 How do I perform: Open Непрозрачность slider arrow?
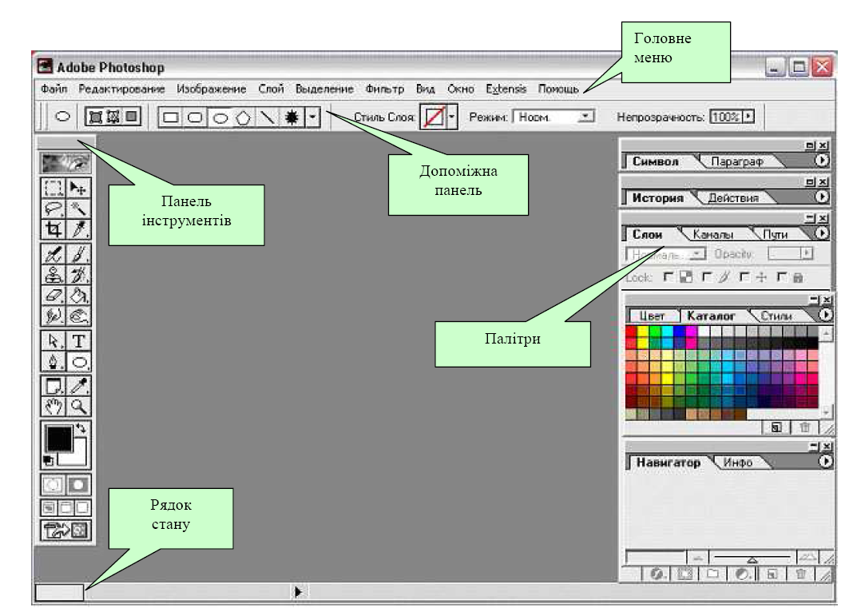click(x=748, y=117)
